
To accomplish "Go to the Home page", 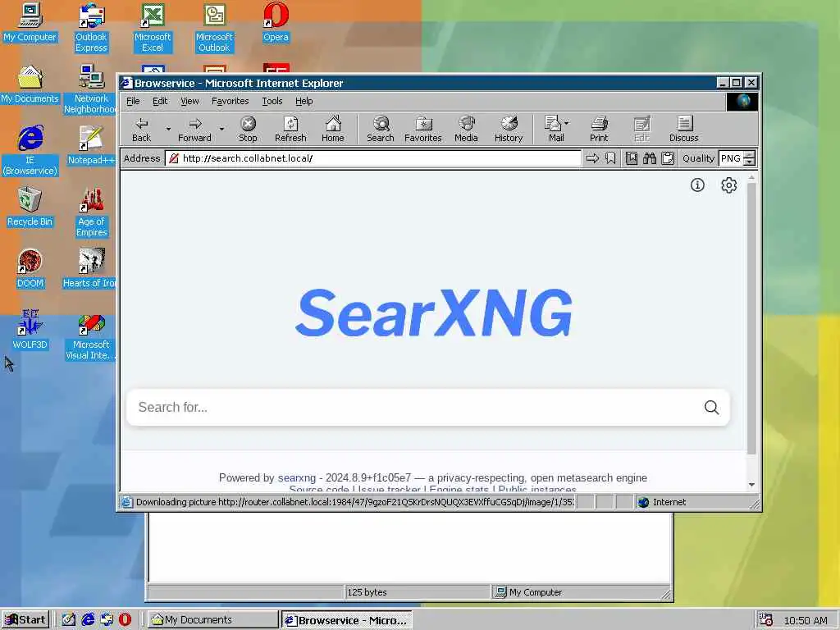I will tap(333, 129).
